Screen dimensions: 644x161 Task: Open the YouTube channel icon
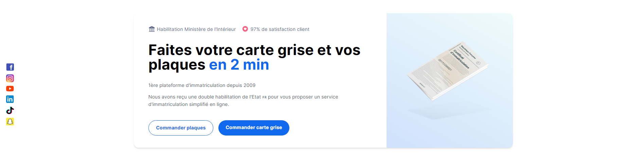point(10,89)
